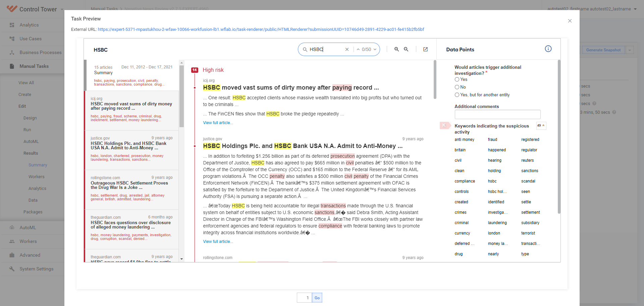Viewport: 644px width, 306px height.
Task: Click the article list scrollbar thumb
Action: (181, 96)
